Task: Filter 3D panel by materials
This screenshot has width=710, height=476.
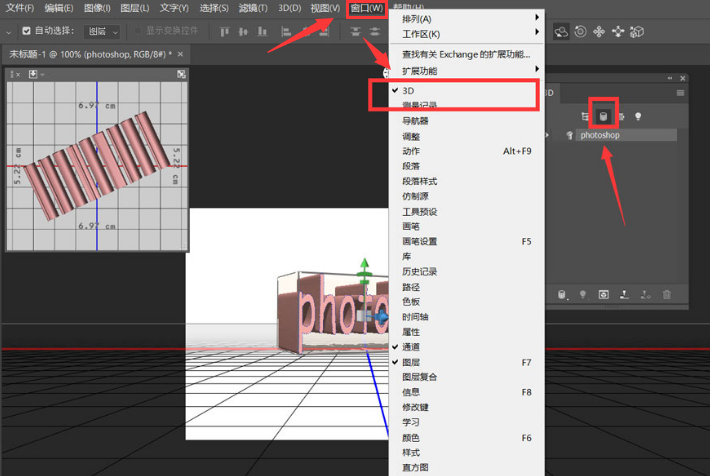Action: click(621, 117)
